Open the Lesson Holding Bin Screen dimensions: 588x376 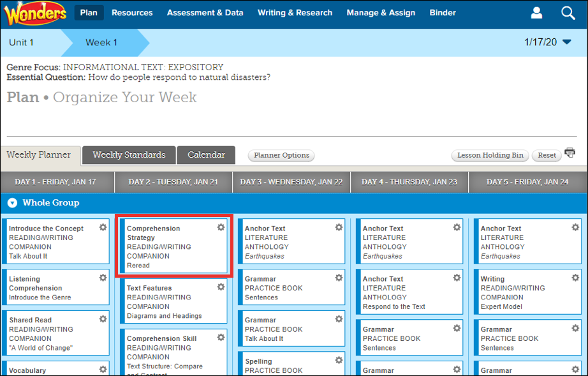pos(490,155)
